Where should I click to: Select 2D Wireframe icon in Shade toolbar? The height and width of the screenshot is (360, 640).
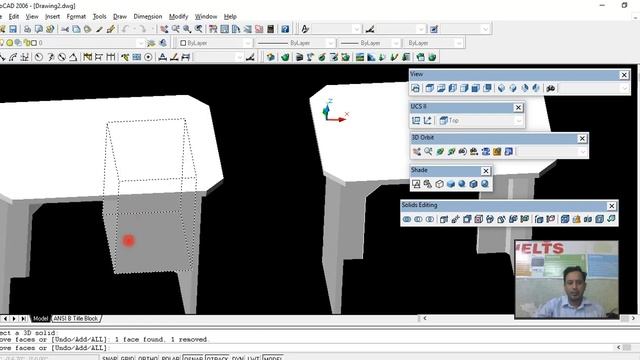pyautogui.click(x=416, y=184)
